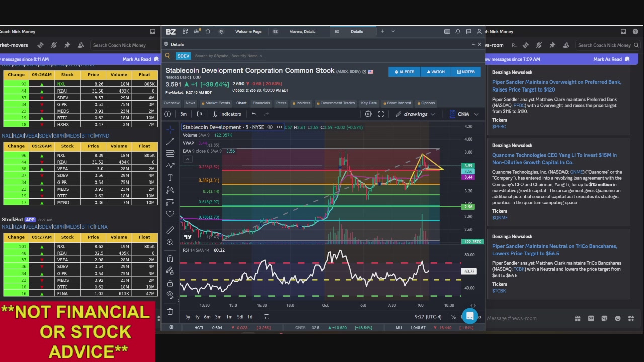Choose the ruler measure tool
The height and width of the screenshot is (362, 644).
(x=170, y=230)
